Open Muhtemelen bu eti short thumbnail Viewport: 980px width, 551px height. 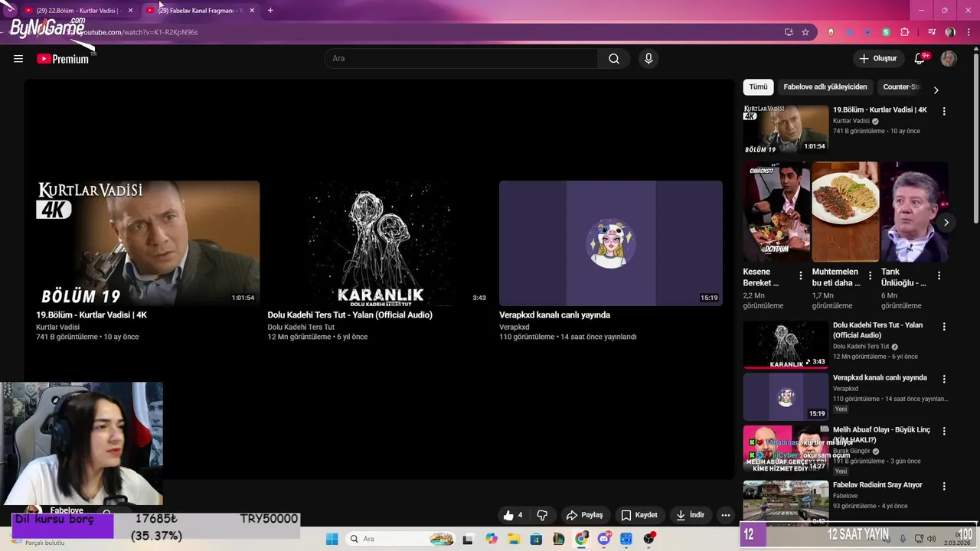(x=845, y=211)
